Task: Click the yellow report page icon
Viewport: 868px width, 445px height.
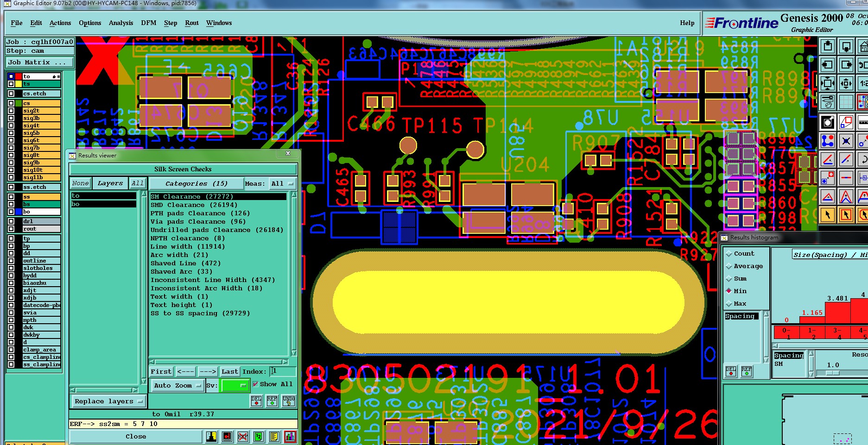Action: point(274,436)
